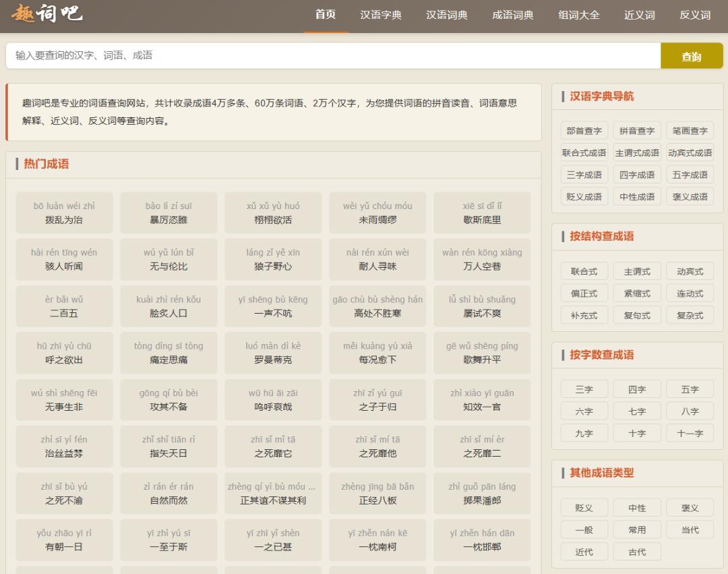Open the idiom card 歇斯底里
This screenshot has width=728, height=574.
coord(482,212)
